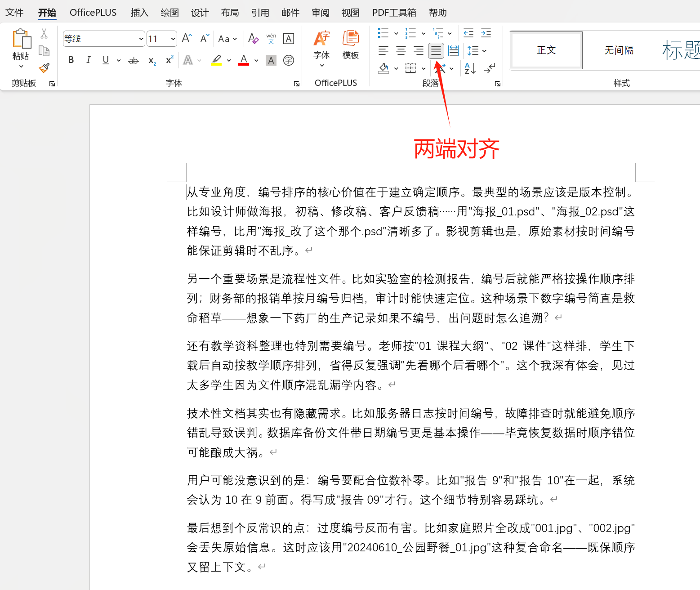
Task: Select the Justify (两端对齐) alignment icon
Action: [436, 50]
